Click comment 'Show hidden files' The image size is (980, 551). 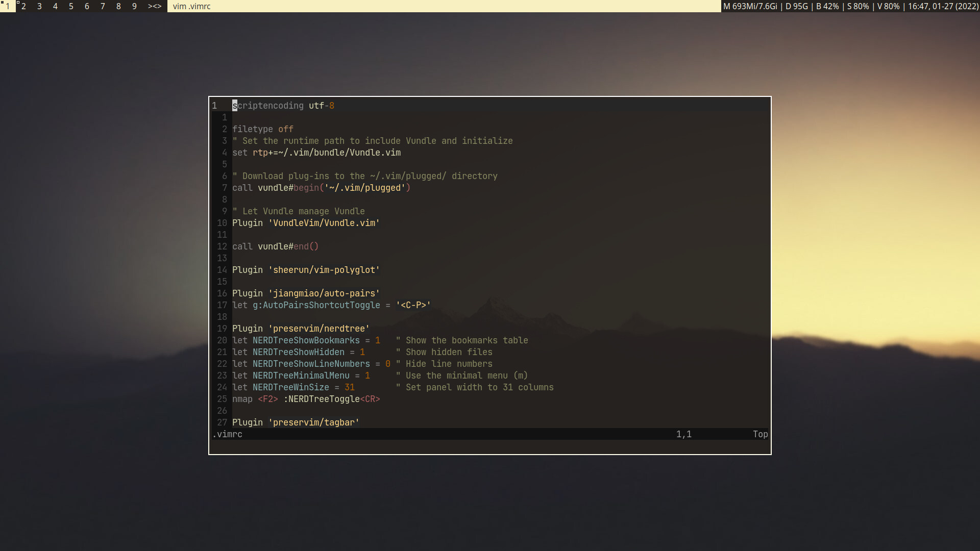[x=449, y=352]
